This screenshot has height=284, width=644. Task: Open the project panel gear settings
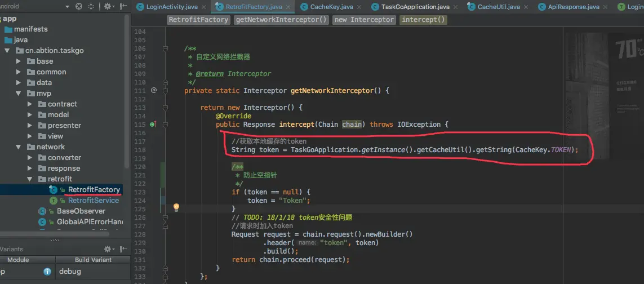tap(109, 6)
